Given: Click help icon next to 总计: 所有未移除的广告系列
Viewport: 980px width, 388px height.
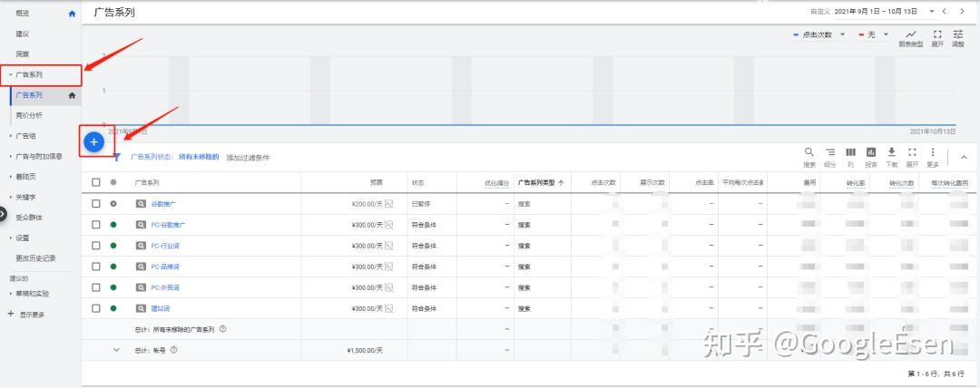Looking at the screenshot, I should tap(222, 329).
